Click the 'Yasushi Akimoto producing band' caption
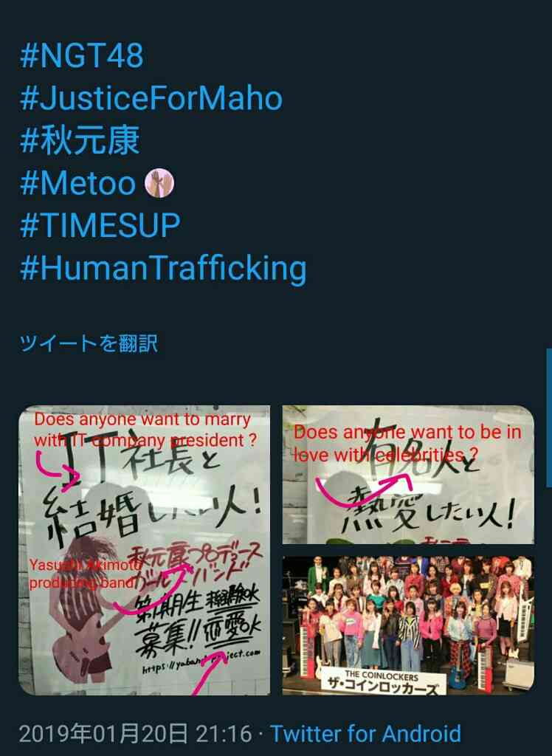 (x=84, y=574)
